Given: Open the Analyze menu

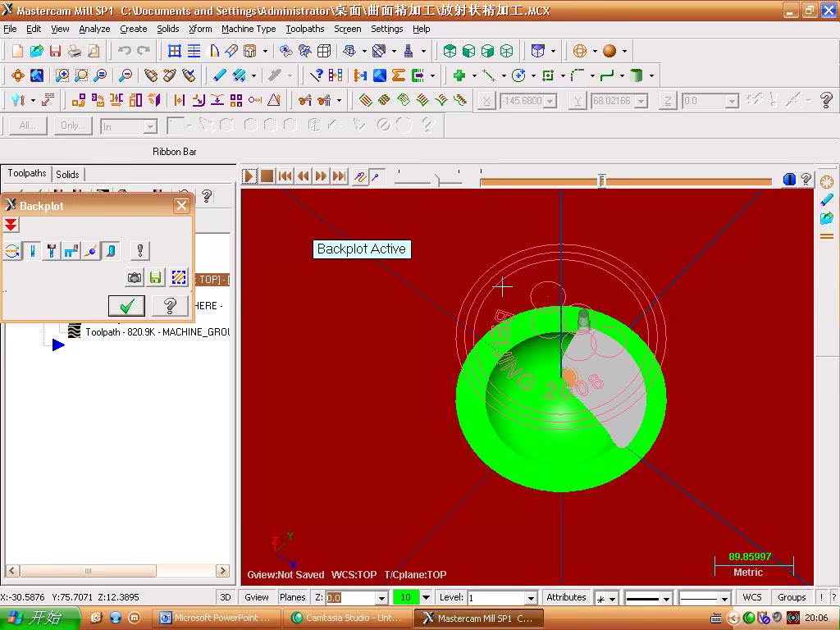Looking at the screenshot, I should 94,29.
